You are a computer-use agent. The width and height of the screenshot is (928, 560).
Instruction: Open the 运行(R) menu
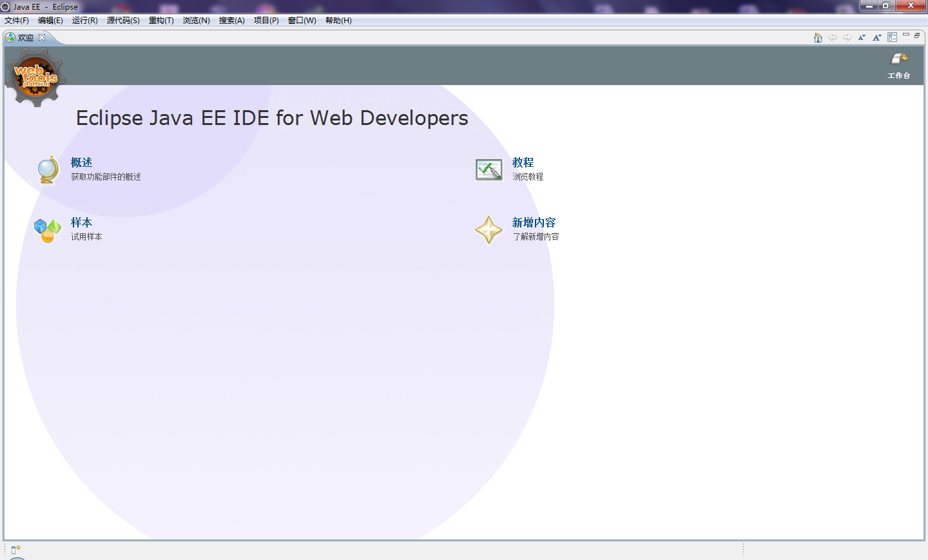point(85,21)
